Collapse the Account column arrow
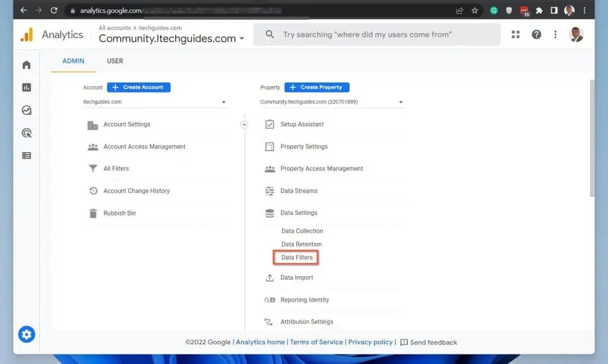This screenshot has width=608, height=364. [x=243, y=124]
